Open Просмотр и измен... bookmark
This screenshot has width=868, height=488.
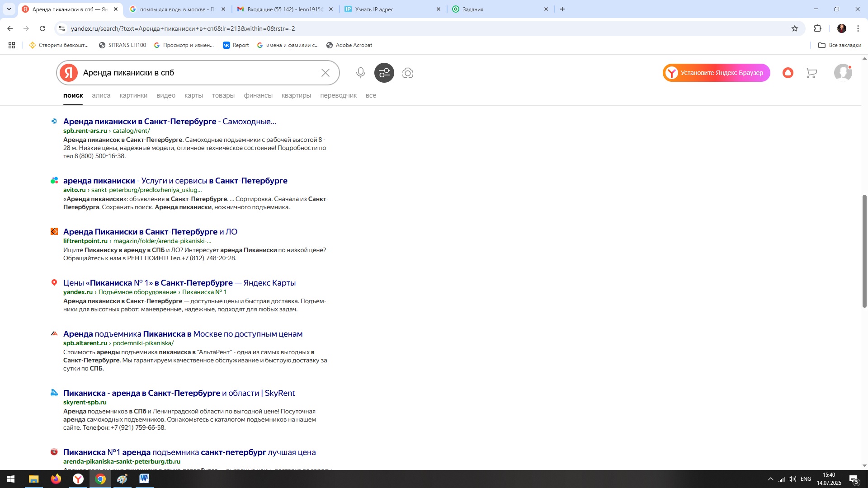[x=184, y=45]
